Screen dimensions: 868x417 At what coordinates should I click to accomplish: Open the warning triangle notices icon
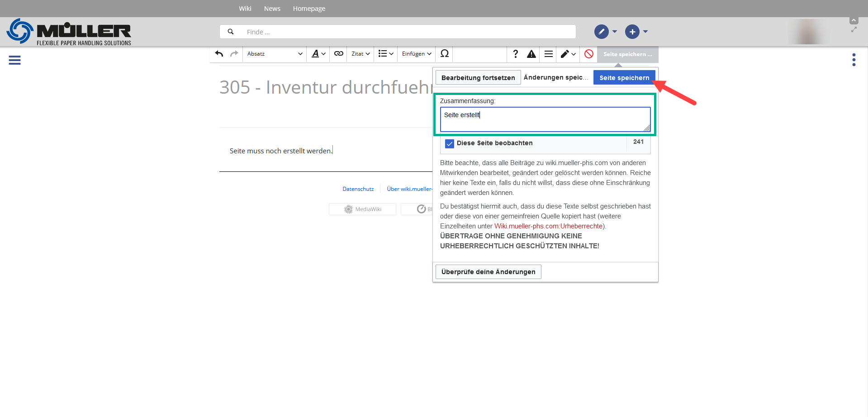531,54
